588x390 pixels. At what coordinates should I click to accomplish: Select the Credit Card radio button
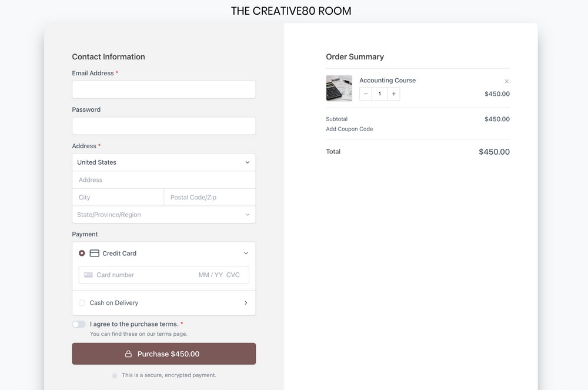click(82, 253)
